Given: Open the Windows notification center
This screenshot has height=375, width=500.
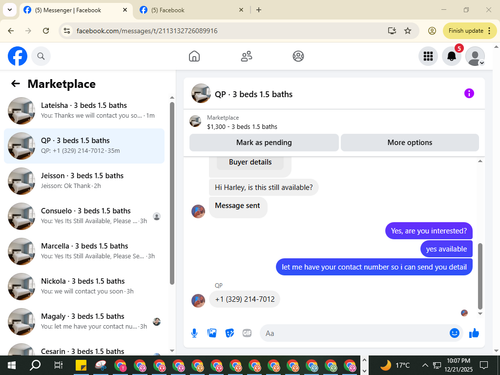Looking at the screenshot, I should tap(483, 365).
